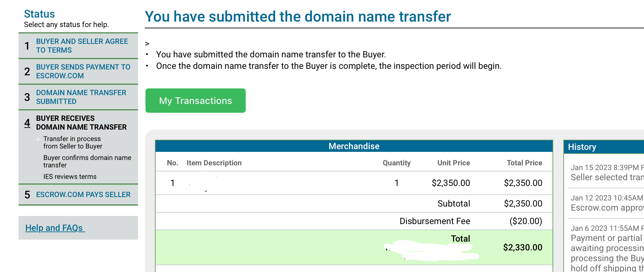Select status step Buyer and Seller Agree to Terms
644x272 pixels.
[82, 46]
